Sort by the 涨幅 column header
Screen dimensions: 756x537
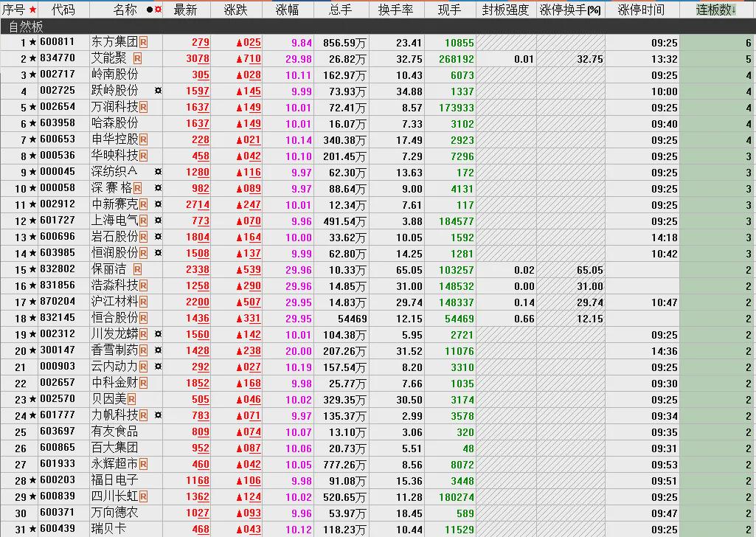pos(288,10)
